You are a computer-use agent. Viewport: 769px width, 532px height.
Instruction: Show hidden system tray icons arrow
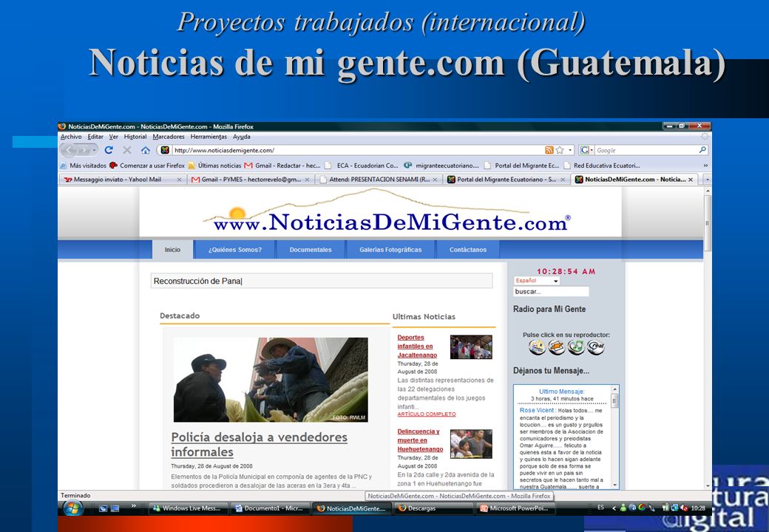[614, 508]
